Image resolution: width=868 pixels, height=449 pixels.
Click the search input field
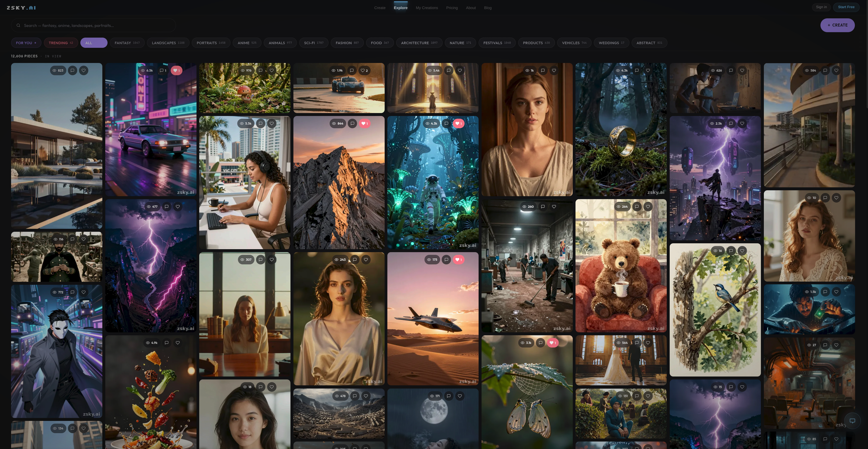coord(94,25)
